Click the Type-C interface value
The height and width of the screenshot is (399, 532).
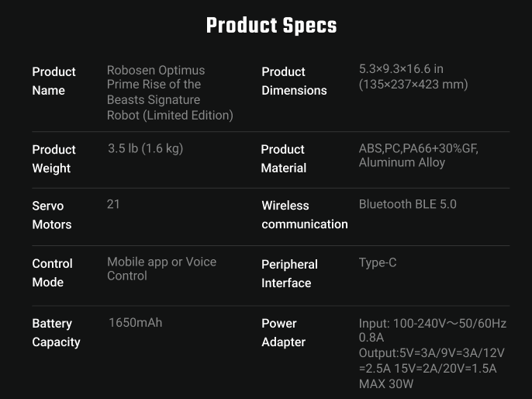377,262
